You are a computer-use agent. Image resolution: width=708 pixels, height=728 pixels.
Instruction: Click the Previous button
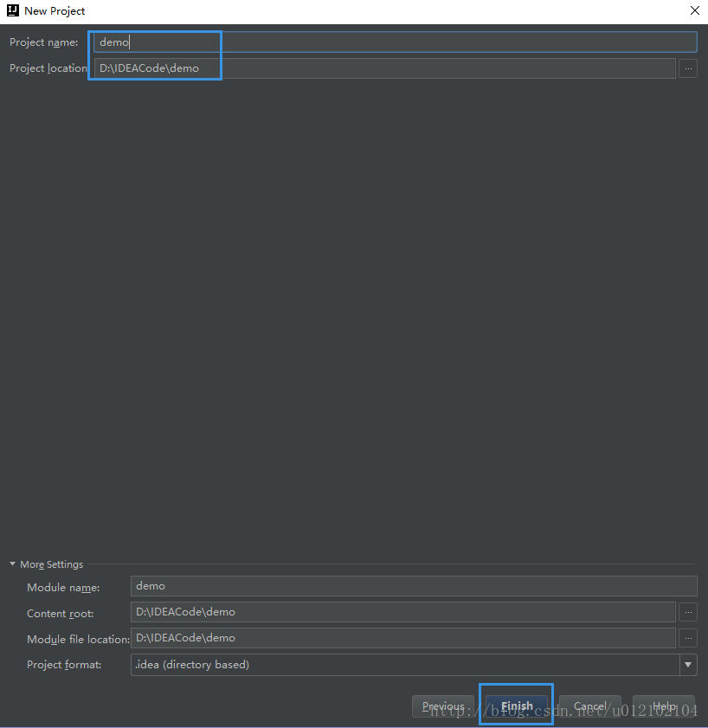coord(443,706)
